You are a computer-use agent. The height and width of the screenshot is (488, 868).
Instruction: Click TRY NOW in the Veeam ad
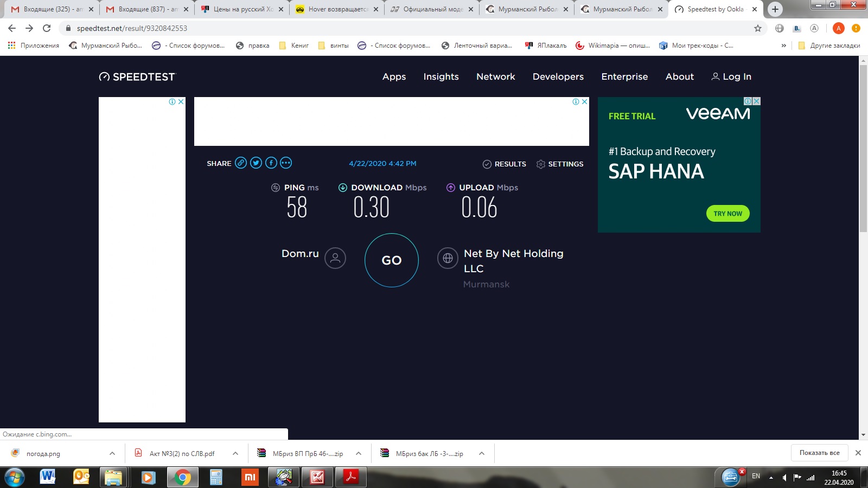[x=727, y=214]
